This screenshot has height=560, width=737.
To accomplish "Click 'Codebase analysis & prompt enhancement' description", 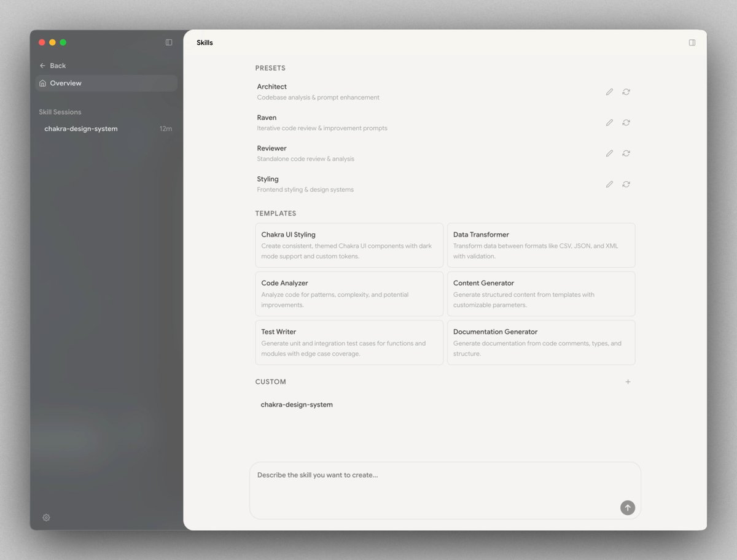I will [318, 98].
